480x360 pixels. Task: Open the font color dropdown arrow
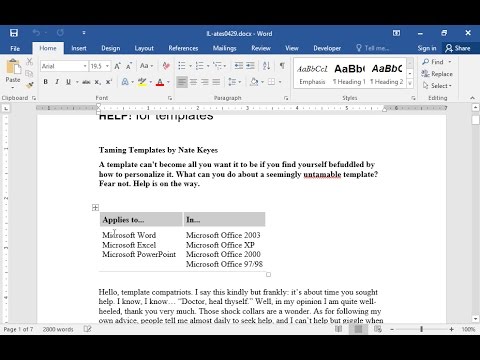coord(168,82)
